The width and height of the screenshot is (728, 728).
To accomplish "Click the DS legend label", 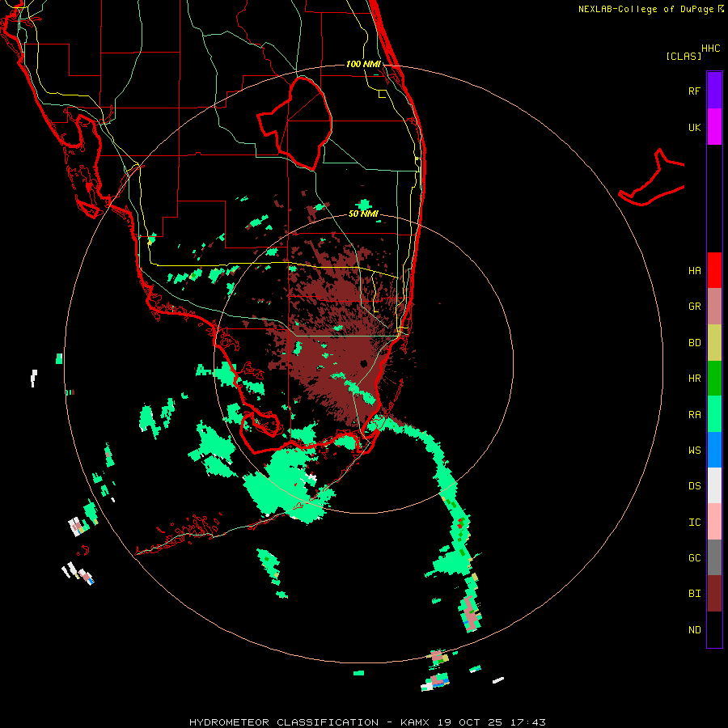I will (x=694, y=486).
